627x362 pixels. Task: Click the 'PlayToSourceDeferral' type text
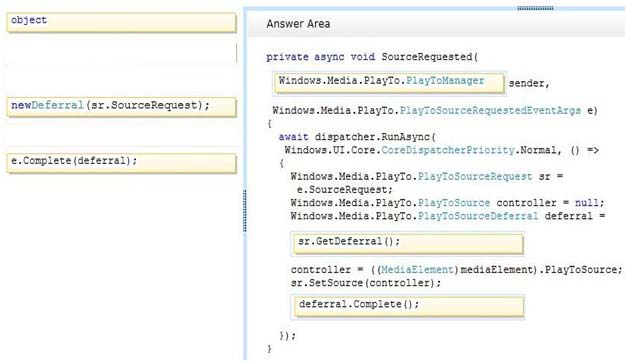point(478,216)
